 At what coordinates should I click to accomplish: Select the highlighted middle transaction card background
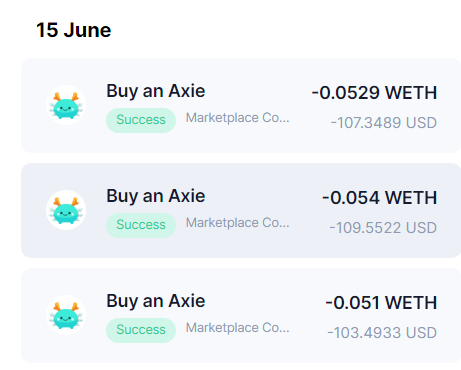(x=241, y=210)
